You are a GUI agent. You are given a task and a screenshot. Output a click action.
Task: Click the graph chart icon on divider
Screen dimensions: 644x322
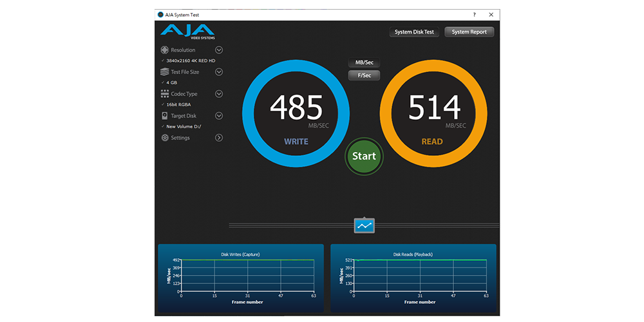[365, 226]
